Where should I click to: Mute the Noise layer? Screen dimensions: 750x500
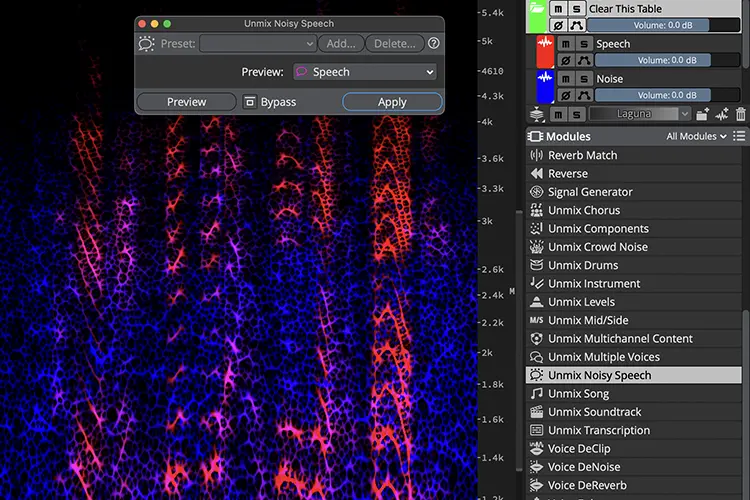(566, 79)
